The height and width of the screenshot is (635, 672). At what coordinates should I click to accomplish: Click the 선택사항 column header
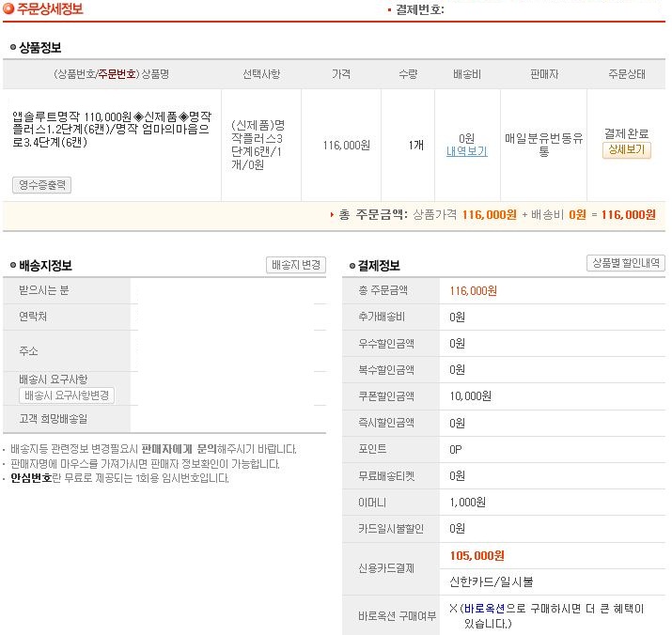pos(261,74)
